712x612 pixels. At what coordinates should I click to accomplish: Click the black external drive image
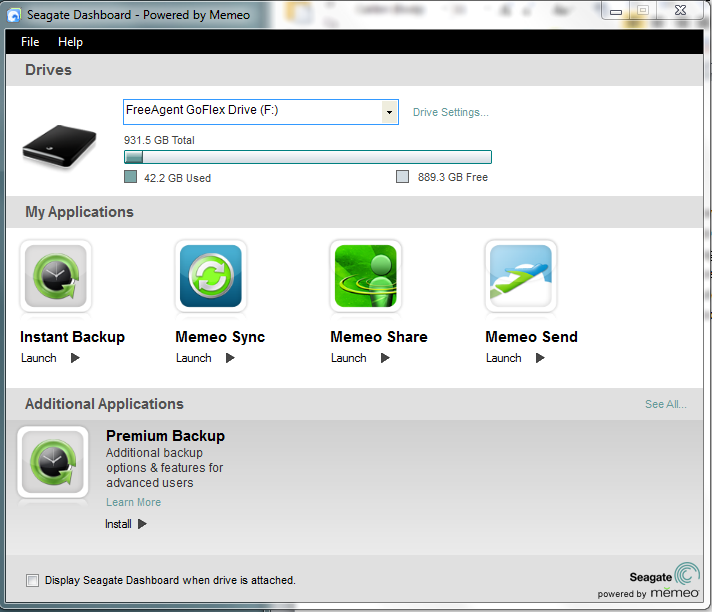[59, 146]
